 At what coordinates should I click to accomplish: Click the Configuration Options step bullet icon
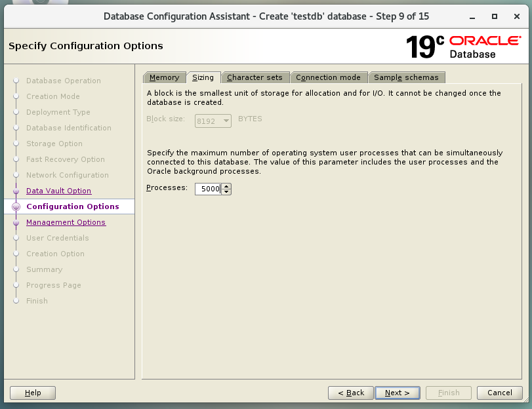[x=16, y=206]
